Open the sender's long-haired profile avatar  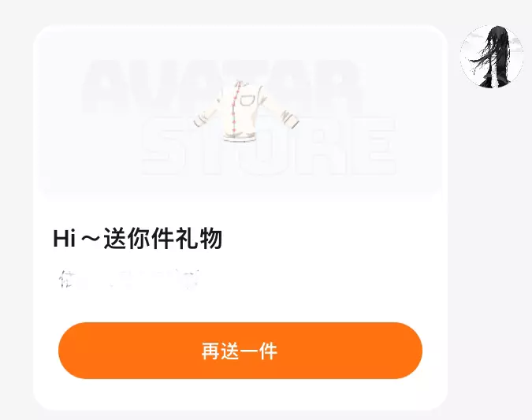[491, 57]
